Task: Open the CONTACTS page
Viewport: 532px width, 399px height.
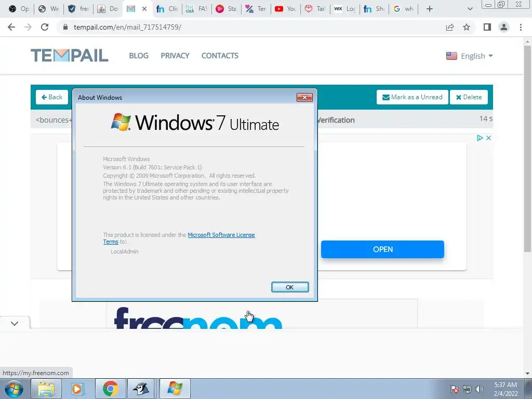Action: pyautogui.click(x=220, y=56)
